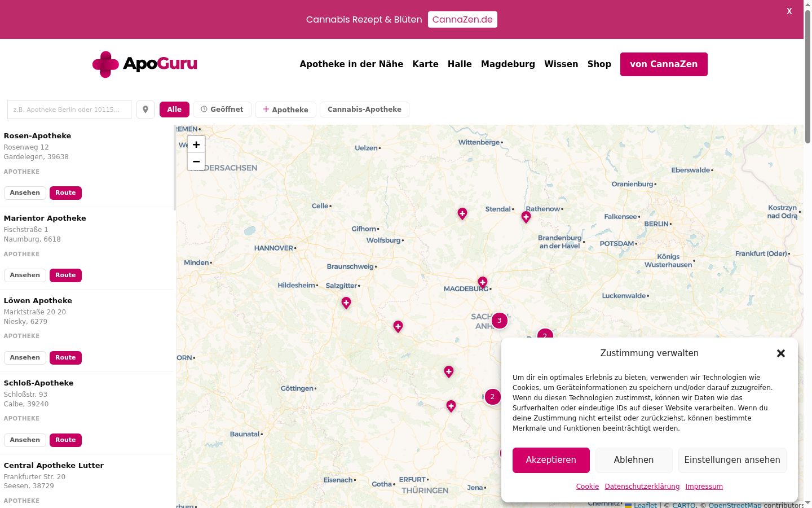
Task: Click Ablehnen to reject cookies
Action: point(634,460)
